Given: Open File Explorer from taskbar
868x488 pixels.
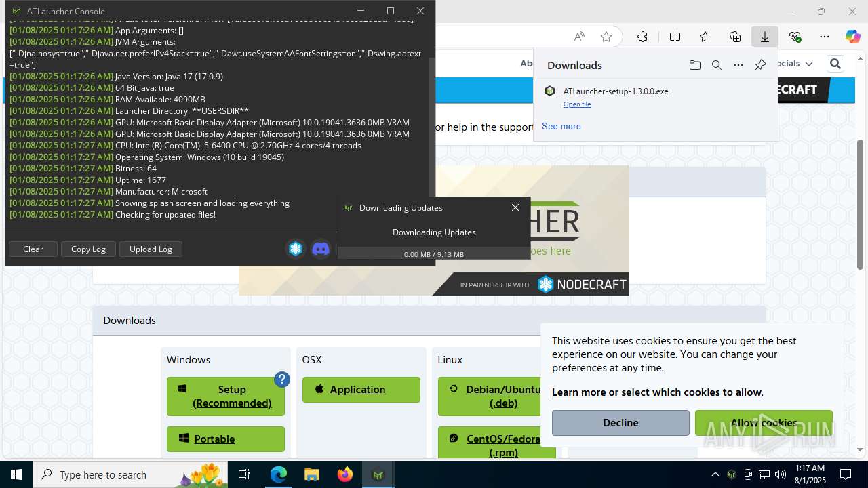Looking at the screenshot, I should (311, 474).
